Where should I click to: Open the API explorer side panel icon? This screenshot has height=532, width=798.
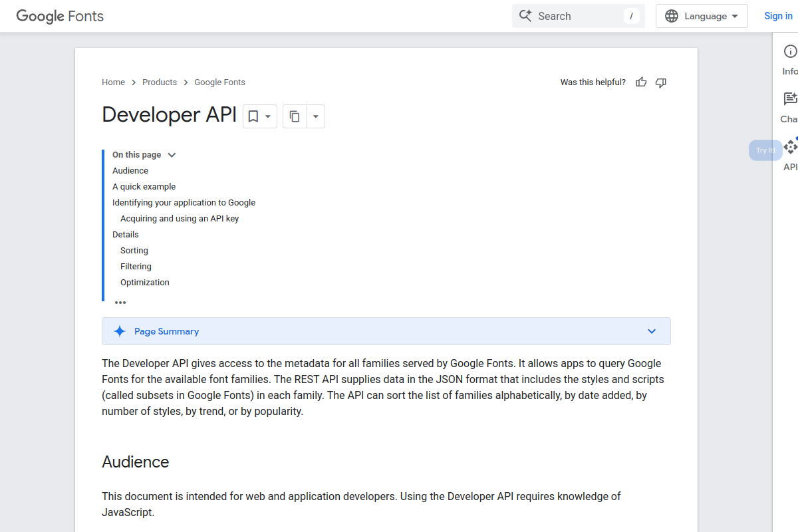790,146
